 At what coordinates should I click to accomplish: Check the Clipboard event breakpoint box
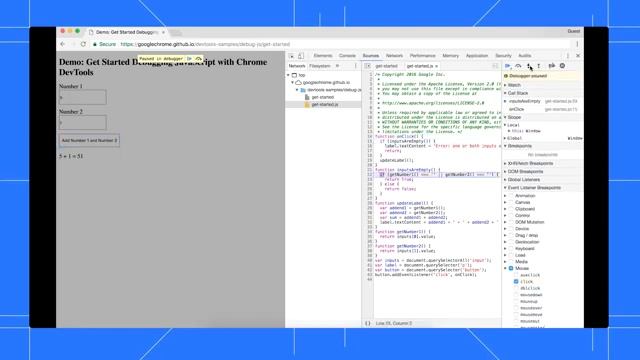pos(511,209)
